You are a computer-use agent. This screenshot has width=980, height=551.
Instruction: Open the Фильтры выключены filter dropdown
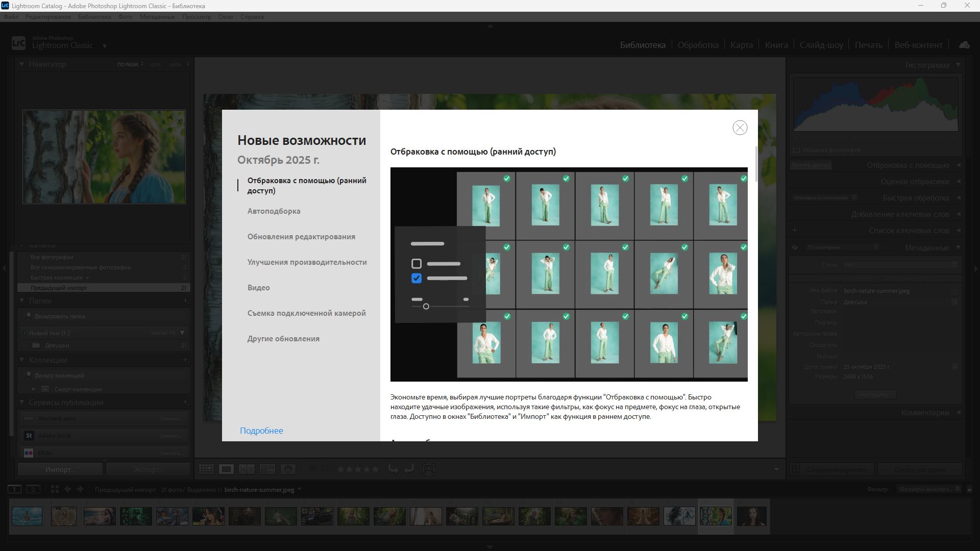coord(929,489)
